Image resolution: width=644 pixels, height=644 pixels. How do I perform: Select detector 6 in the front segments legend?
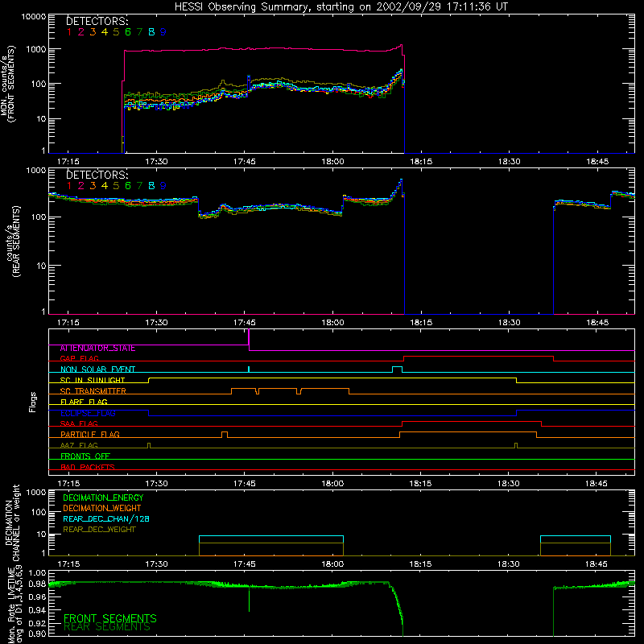pyautogui.click(x=128, y=32)
